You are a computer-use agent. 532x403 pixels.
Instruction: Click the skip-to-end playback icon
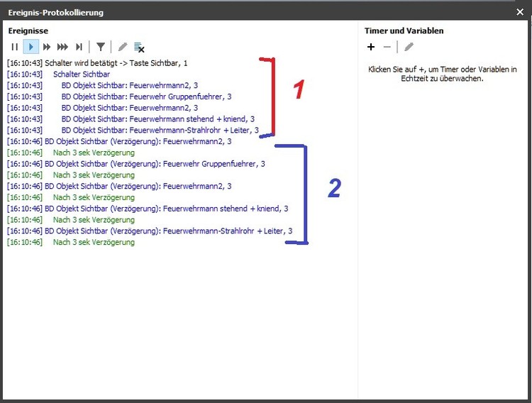click(79, 47)
